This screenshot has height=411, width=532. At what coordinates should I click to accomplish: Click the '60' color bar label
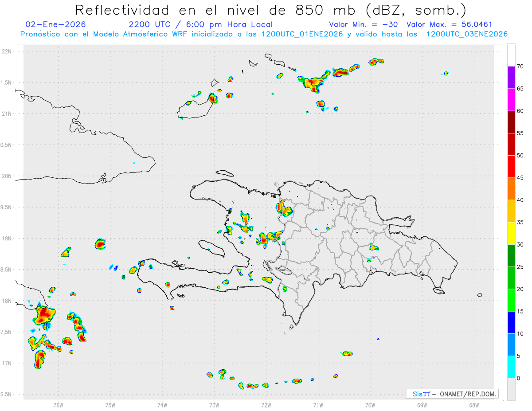coord(520,111)
